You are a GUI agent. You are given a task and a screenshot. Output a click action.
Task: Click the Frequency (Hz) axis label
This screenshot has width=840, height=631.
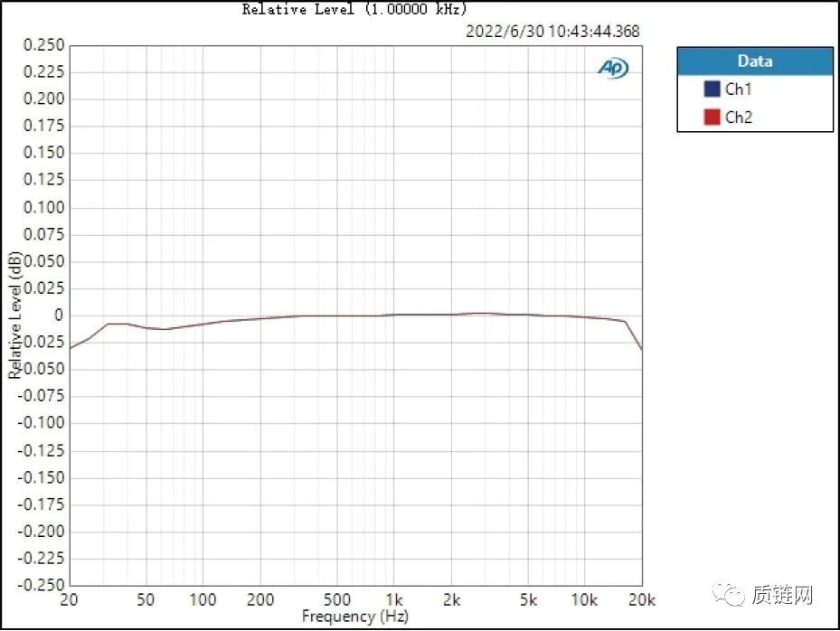(354, 616)
